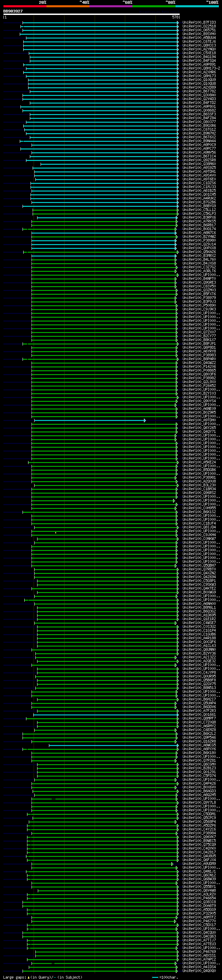The image size is (222, 980).
Task: Open hit UniRef100_A5BUU4
Action: click(199, 38)
